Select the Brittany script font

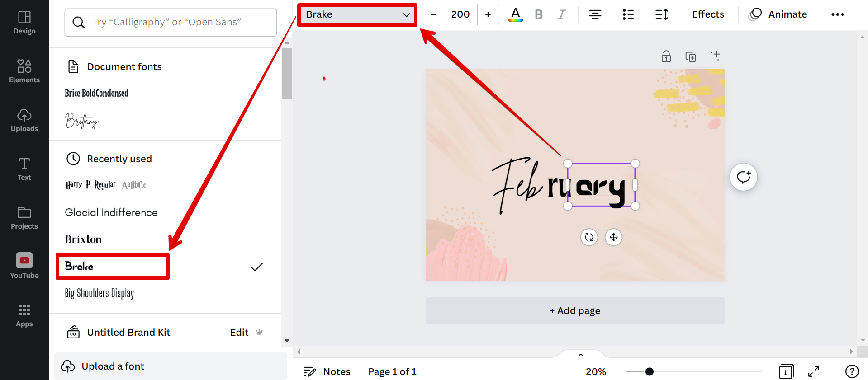tap(82, 121)
